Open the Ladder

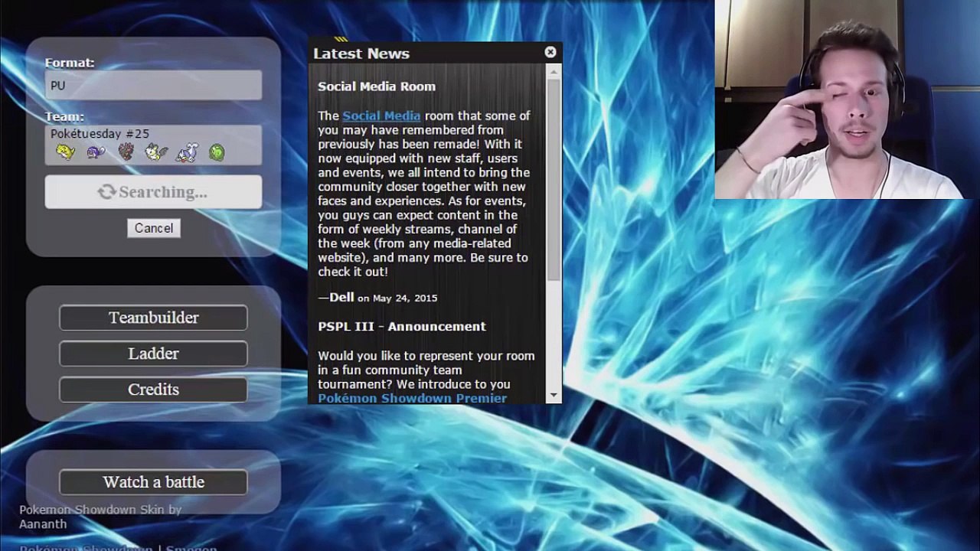153,354
